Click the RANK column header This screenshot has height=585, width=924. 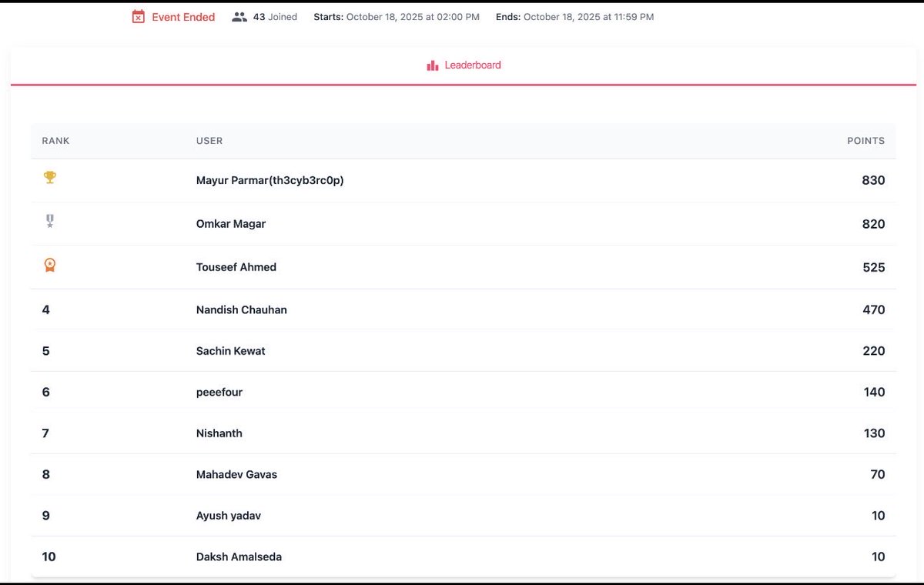(x=55, y=141)
